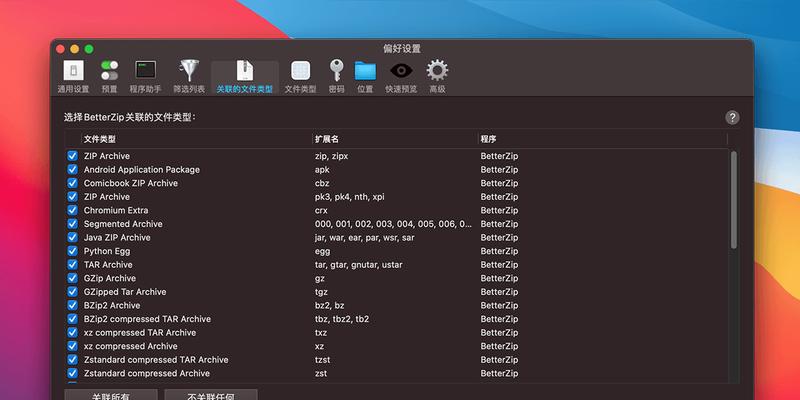The height and width of the screenshot is (400, 800).
Task: Toggle BZip2 compressed TAR Archive checkbox
Action: click(x=72, y=319)
